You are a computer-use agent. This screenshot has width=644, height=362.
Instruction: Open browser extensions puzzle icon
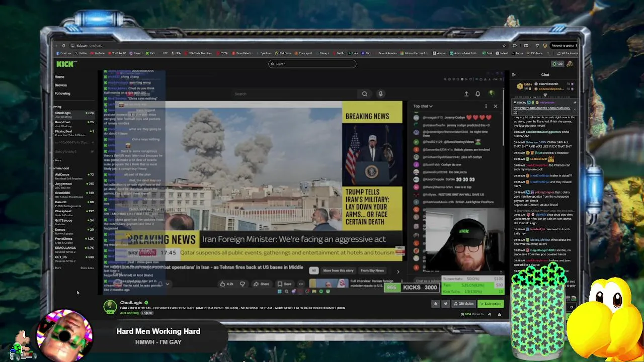tap(514, 46)
